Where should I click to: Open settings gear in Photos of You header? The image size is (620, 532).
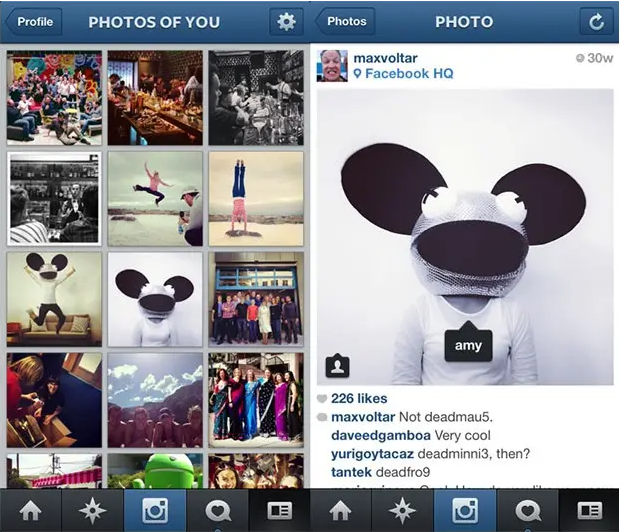pos(286,21)
